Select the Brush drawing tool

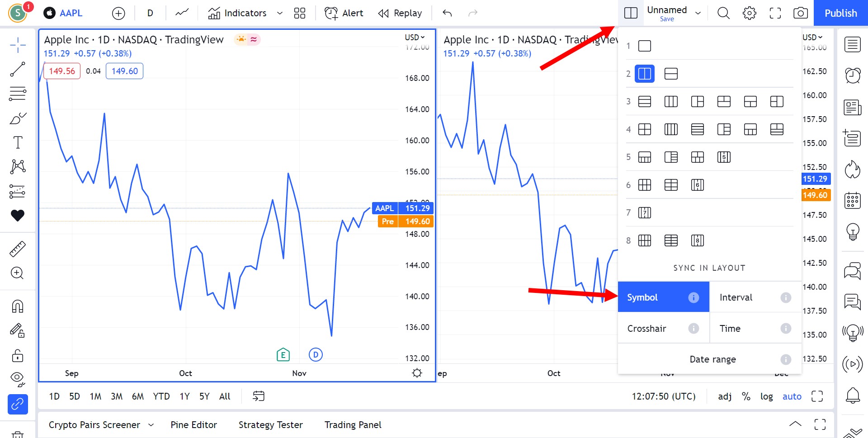coord(18,118)
